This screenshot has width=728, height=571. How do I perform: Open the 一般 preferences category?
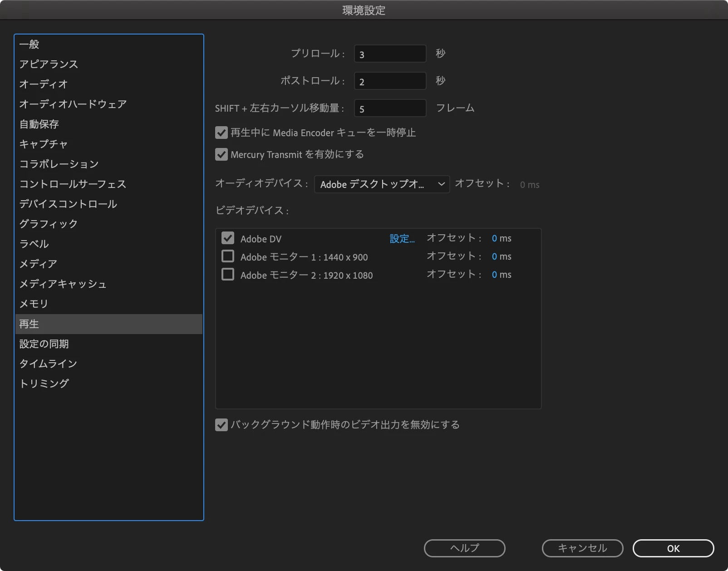pyautogui.click(x=108, y=44)
